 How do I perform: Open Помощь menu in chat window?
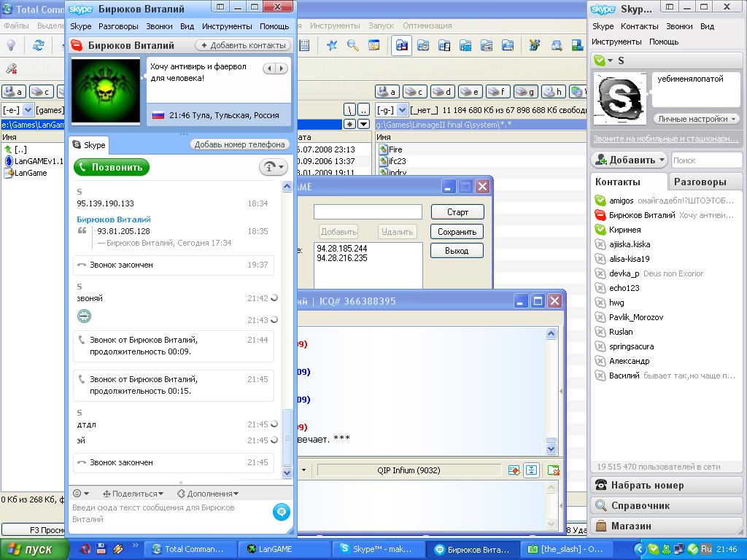[x=274, y=26]
